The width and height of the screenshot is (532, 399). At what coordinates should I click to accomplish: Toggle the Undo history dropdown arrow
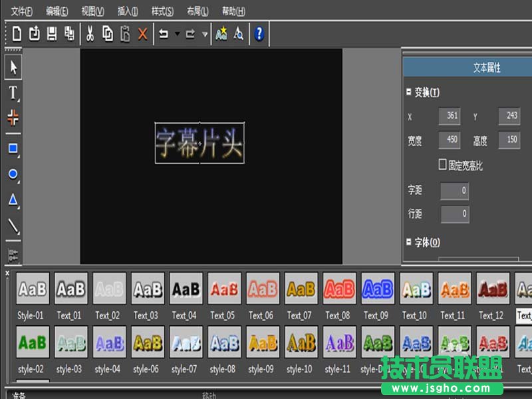click(x=177, y=33)
